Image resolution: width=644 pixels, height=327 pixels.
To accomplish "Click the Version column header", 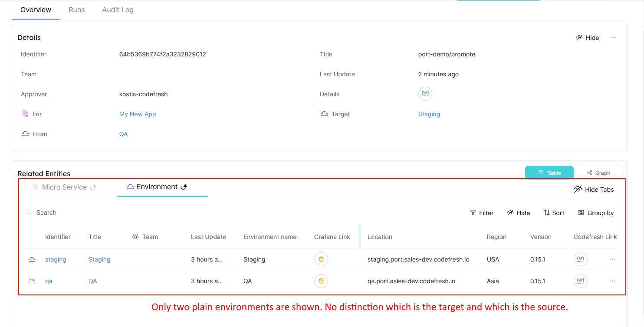I will point(541,237).
